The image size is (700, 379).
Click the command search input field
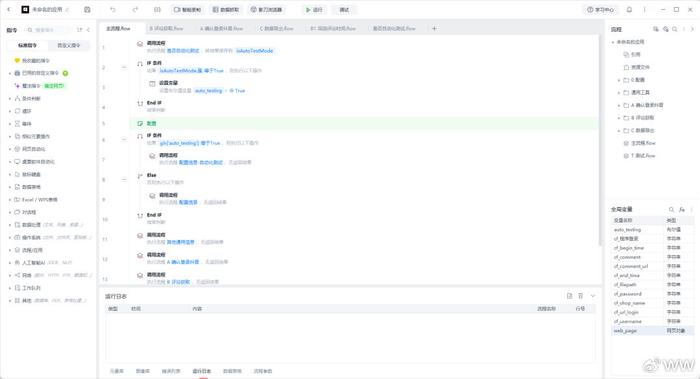point(48,30)
